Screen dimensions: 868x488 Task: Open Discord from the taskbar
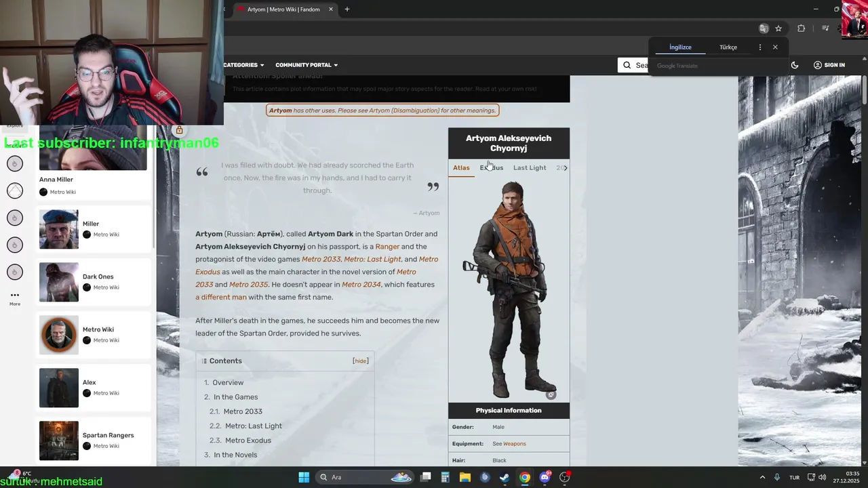pos(545,477)
